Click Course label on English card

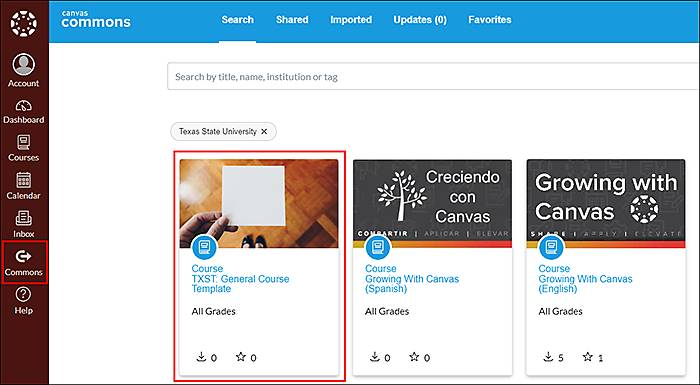tap(554, 268)
